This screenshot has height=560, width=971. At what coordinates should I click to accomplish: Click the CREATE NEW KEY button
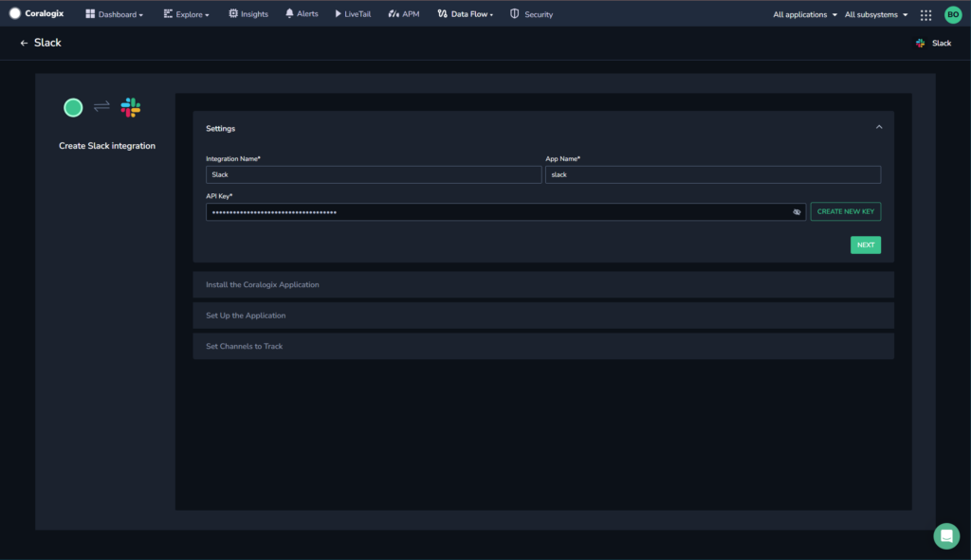(x=845, y=211)
